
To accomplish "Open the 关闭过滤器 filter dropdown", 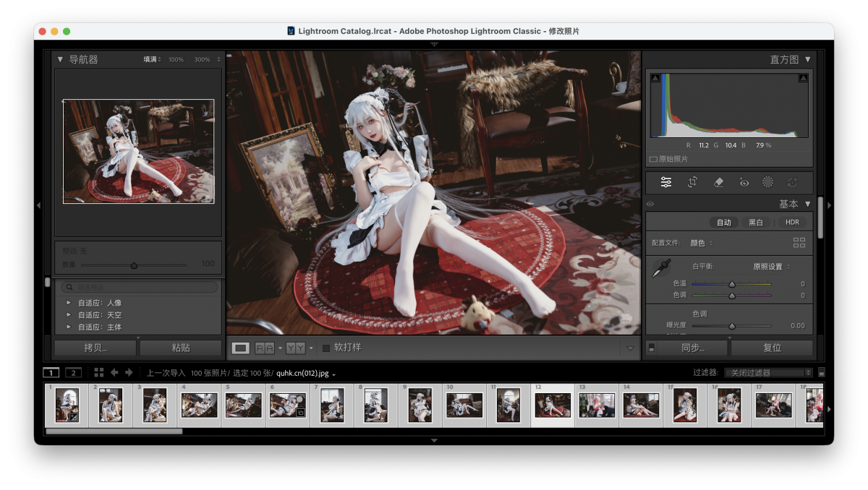I will click(x=768, y=373).
